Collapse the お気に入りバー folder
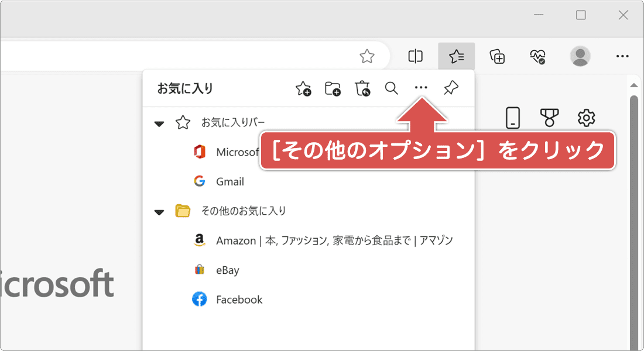This screenshot has width=644, height=351. tap(159, 123)
